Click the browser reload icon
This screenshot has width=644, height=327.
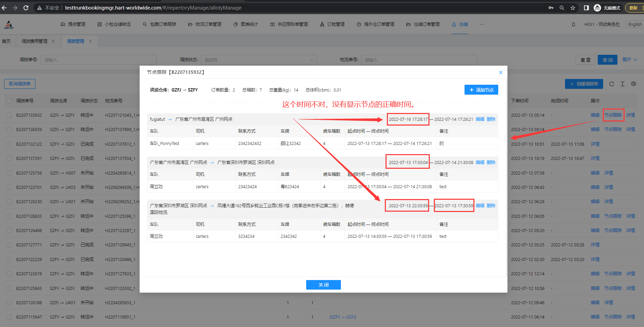26,8
